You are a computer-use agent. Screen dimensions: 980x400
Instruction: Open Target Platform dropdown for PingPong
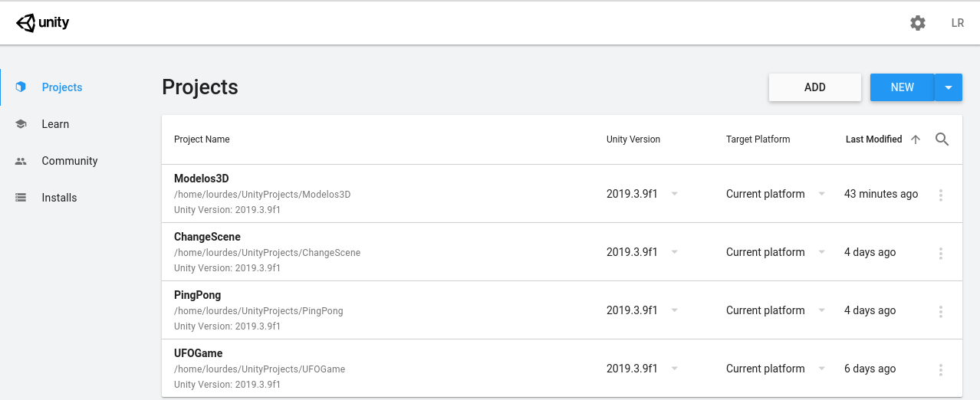(x=821, y=310)
